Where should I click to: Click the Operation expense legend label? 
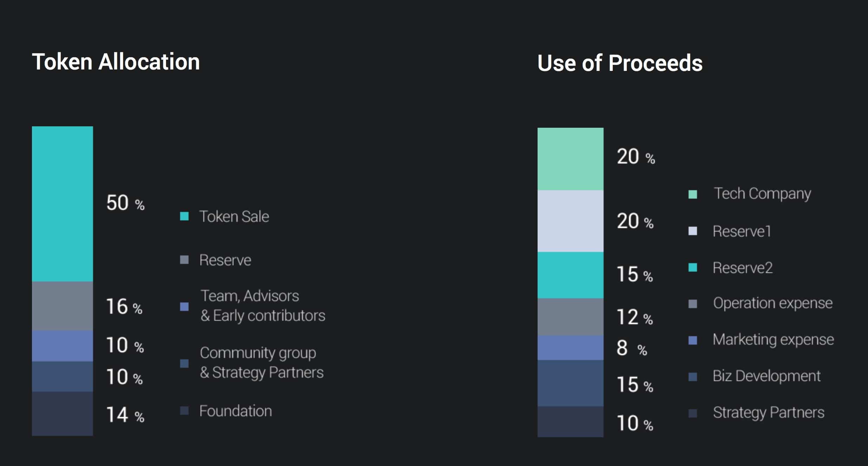click(x=772, y=303)
